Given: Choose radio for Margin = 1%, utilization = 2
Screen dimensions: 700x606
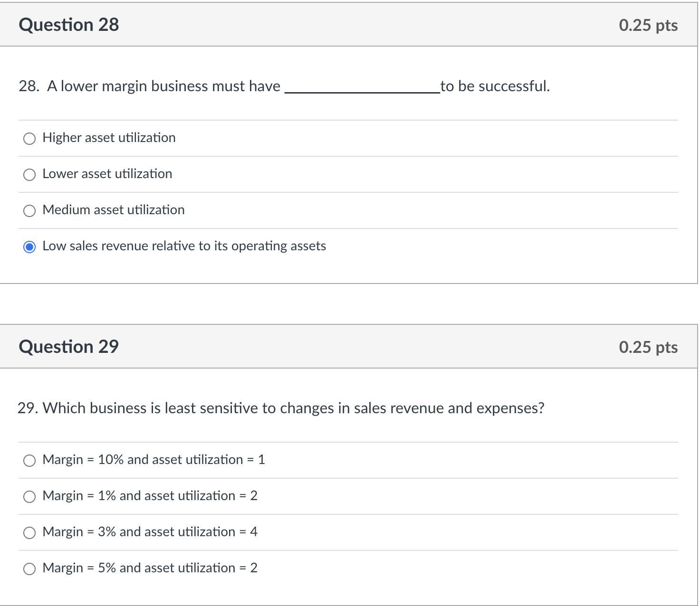Looking at the screenshot, I should 29,497.
